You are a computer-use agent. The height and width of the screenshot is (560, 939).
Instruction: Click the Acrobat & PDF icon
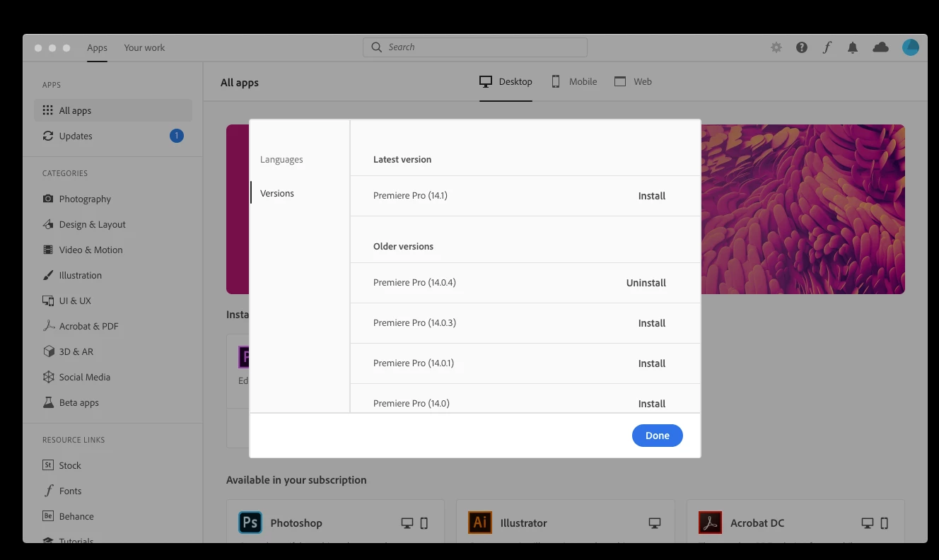[x=48, y=326]
